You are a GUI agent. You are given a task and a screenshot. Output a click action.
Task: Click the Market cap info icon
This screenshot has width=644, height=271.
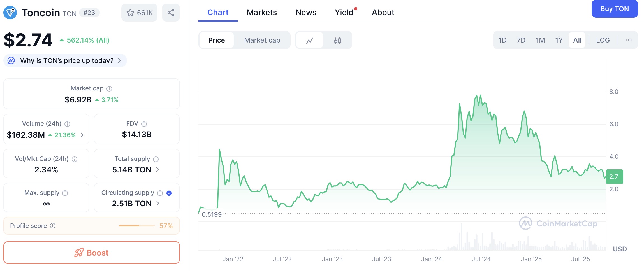109,89
